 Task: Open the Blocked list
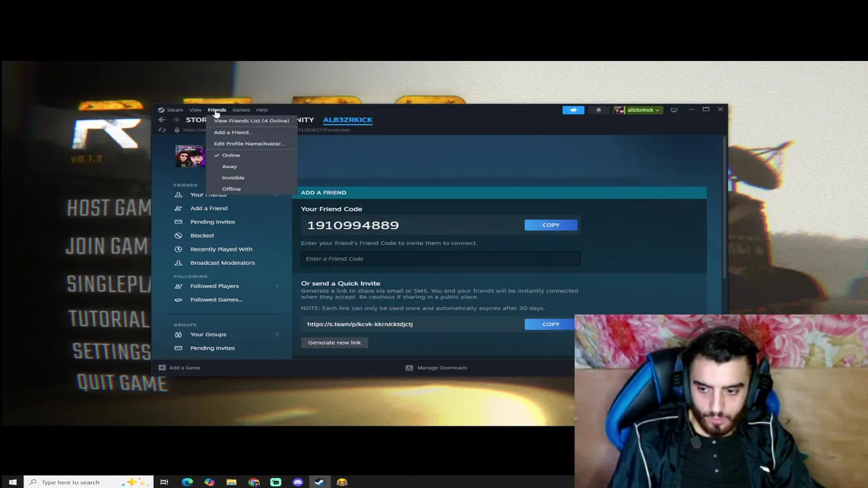pos(201,235)
